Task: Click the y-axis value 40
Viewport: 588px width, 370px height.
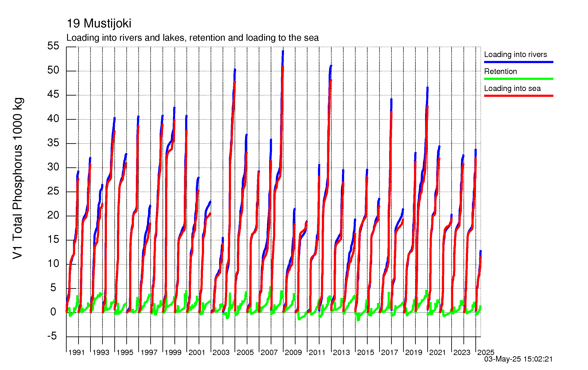Action: (x=53, y=119)
